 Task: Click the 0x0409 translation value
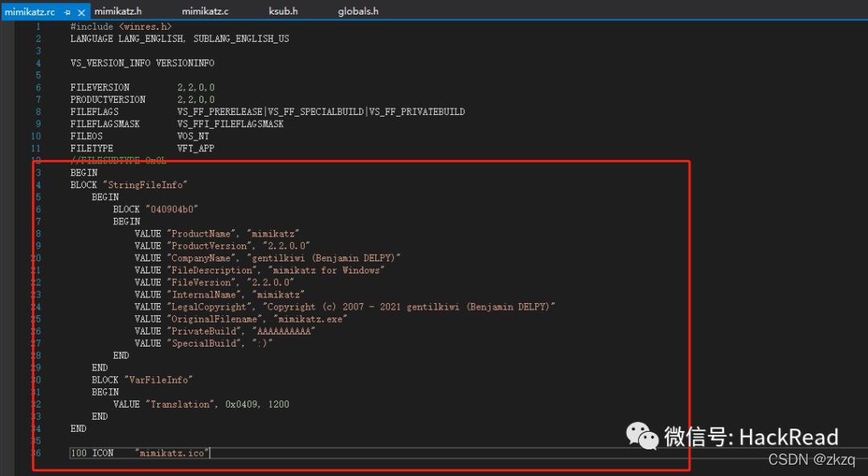coord(241,404)
